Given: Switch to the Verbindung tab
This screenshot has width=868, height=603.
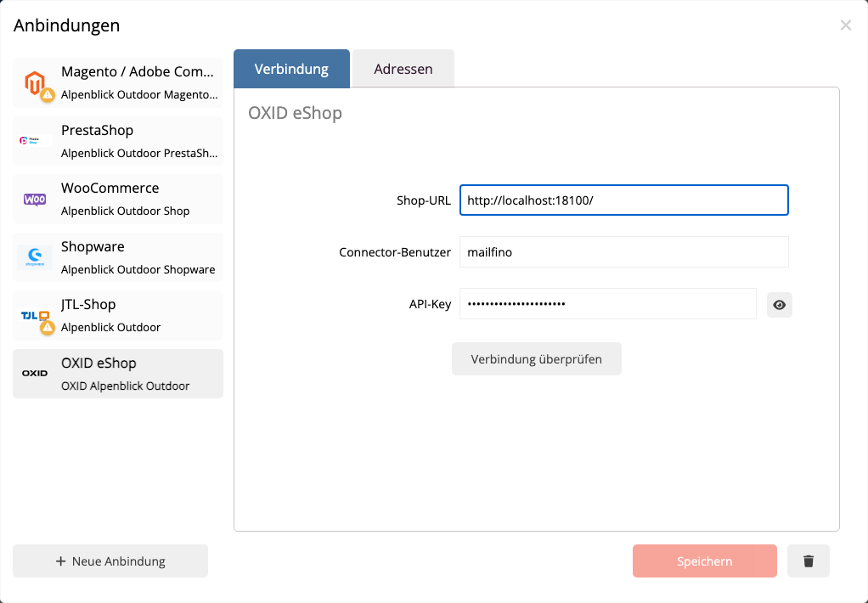Looking at the screenshot, I should (x=291, y=69).
